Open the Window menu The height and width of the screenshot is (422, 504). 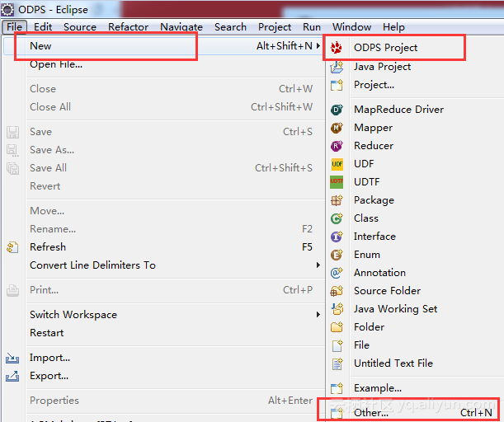[x=351, y=26]
